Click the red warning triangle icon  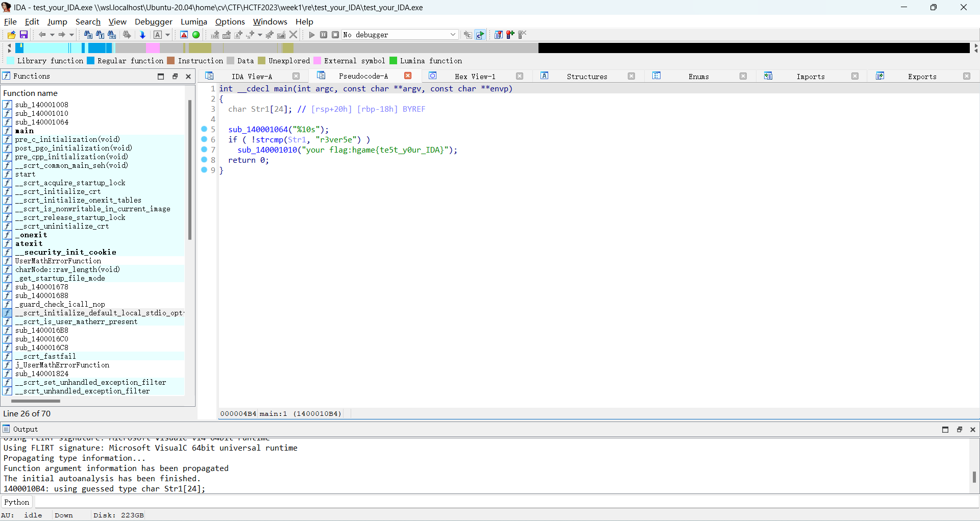point(184,35)
